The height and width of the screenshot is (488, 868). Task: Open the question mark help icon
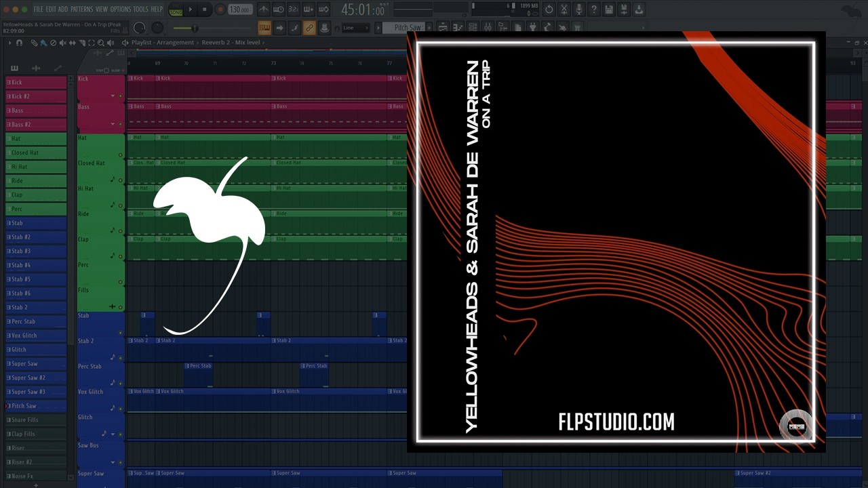click(594, 9)
